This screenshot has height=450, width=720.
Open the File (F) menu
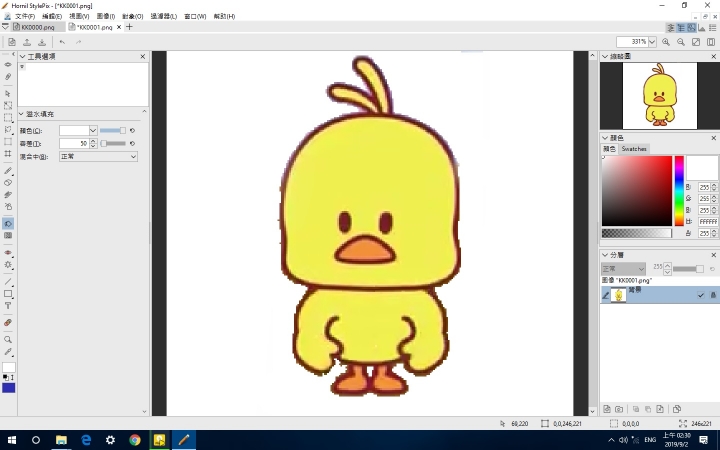[25, 16]
